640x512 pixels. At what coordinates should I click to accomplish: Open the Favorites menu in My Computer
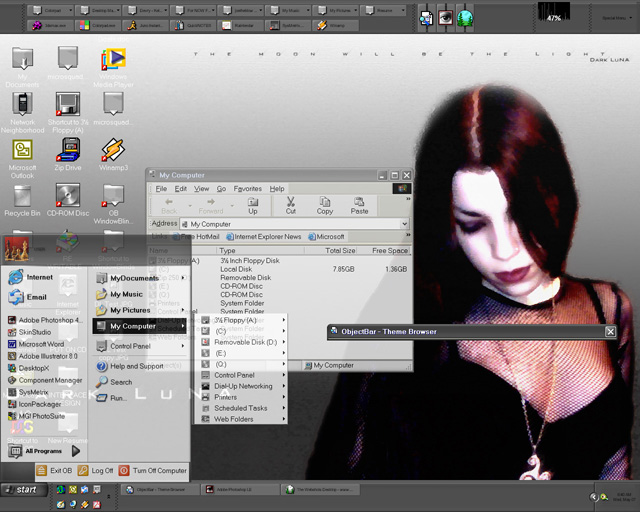[x=247, y=189]
